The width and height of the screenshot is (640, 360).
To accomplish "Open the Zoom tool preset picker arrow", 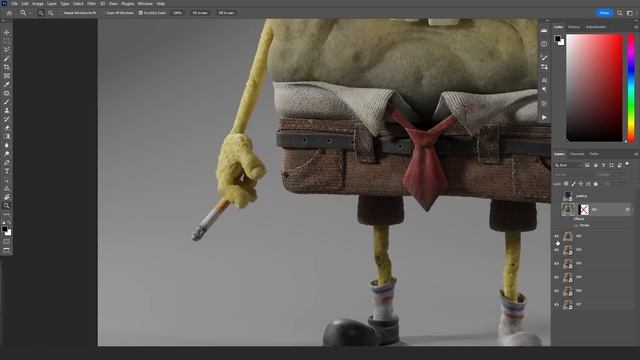I will click(29, 13).
